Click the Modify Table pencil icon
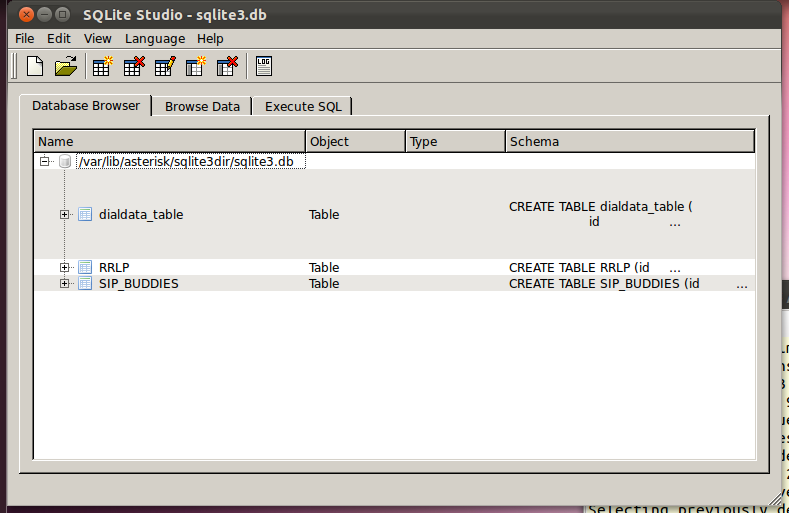789x513 pixels. pos(165,67)
